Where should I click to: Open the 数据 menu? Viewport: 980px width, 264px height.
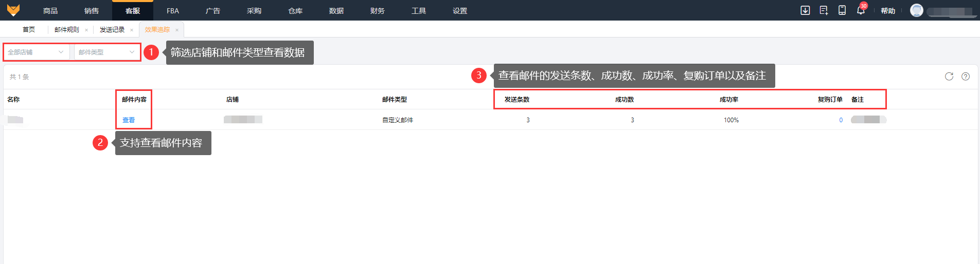tap(336, 11)
